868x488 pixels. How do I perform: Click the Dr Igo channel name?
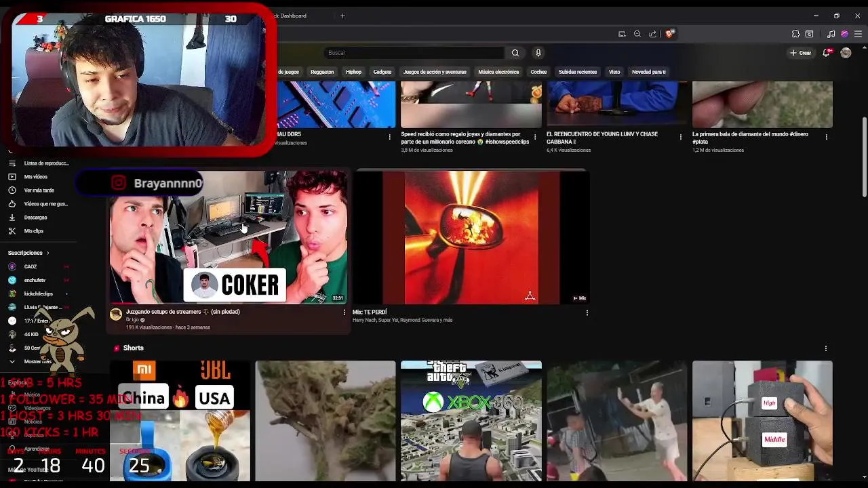point(132,320)
